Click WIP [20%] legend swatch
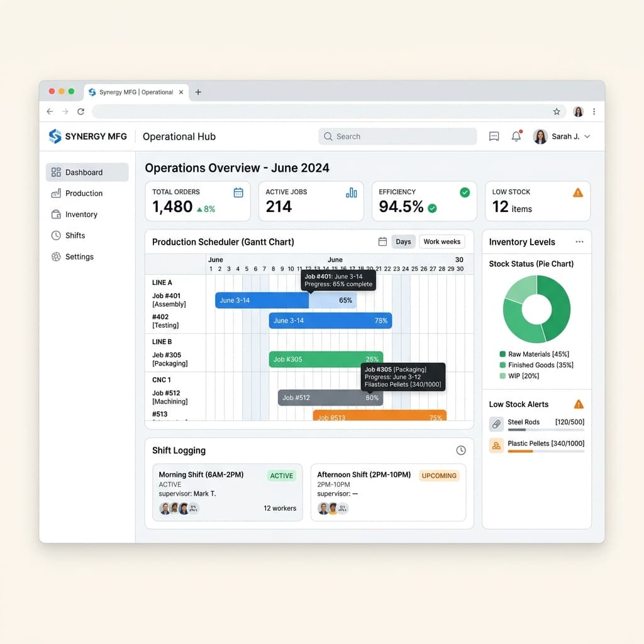The width and height of the screenshot is (644, 644). 502,376
